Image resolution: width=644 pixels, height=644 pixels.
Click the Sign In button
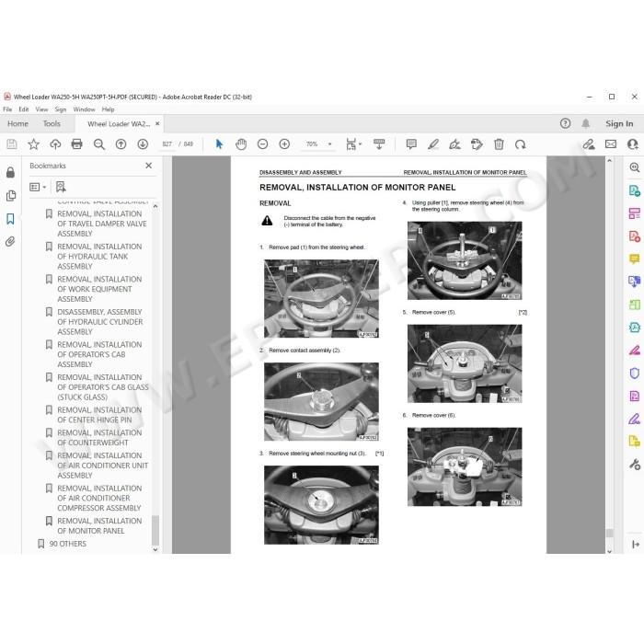(x=619, y=123)
